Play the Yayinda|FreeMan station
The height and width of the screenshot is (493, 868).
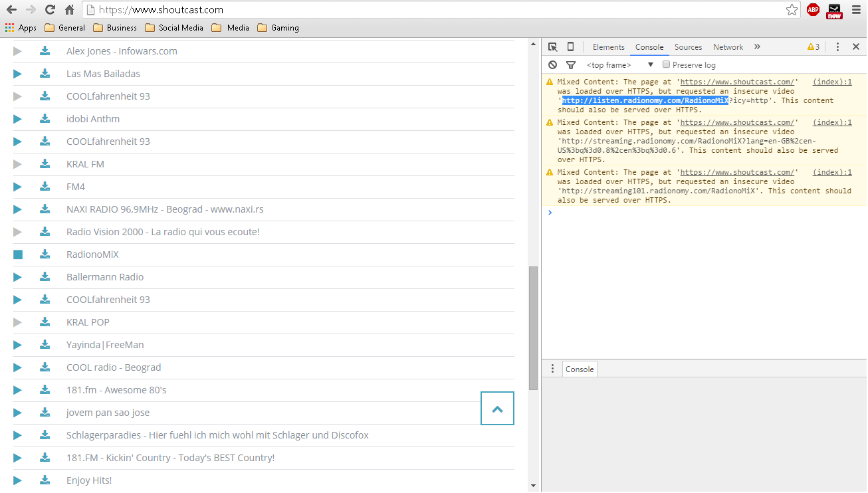click(x=17, y=345)
